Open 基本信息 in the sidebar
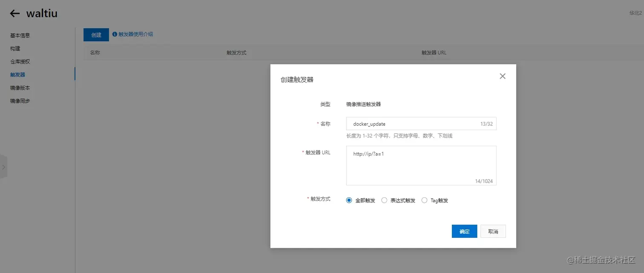This screenshot has width=644, height=273. point(20,35)
